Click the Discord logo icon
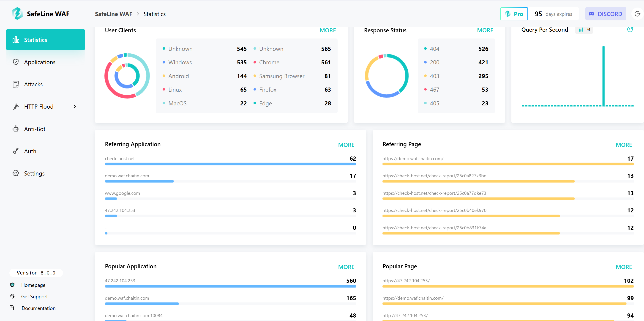The image size is (644, 321). [x=591, y=14]
